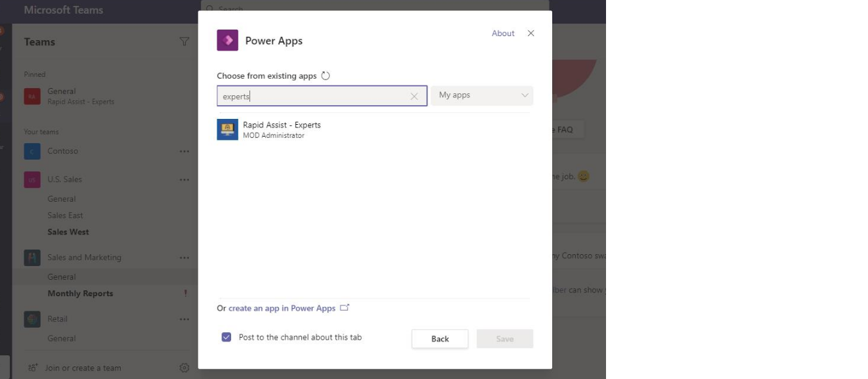Open Contoso team more options
The width and height of the screenshot is (868, 379).
pyautogui.click(x=184, y=151)
